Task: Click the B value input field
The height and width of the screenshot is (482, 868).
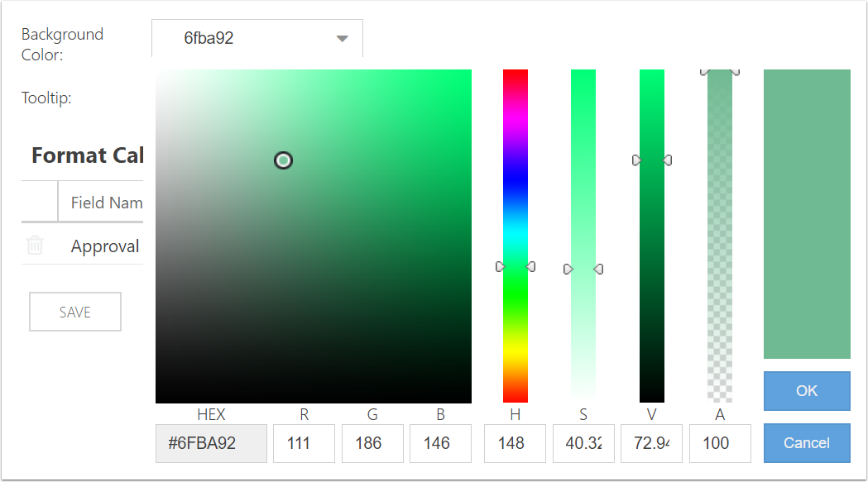Action: click(440, 443)
